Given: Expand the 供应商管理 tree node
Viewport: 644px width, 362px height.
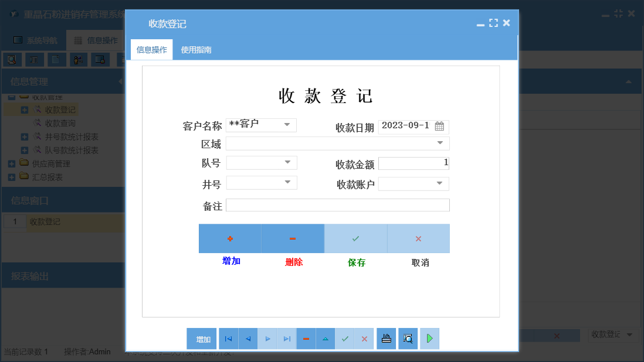Looking at the screenshot, I should coord(11,163).
